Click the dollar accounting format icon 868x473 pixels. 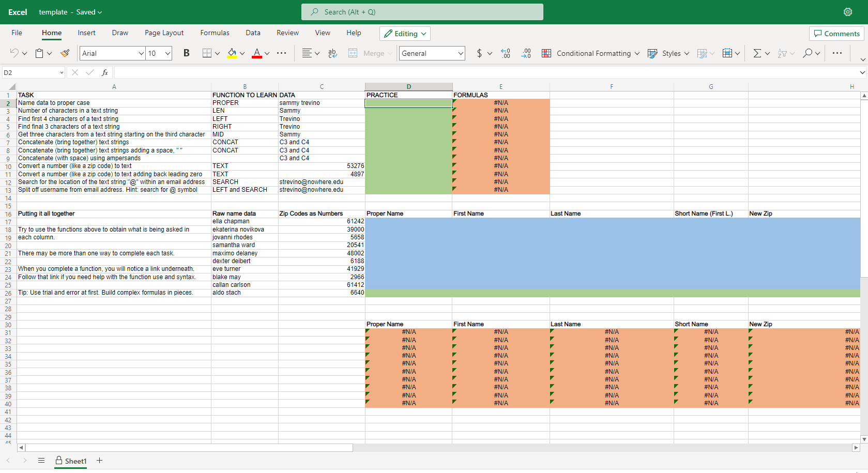pos(480,53)
